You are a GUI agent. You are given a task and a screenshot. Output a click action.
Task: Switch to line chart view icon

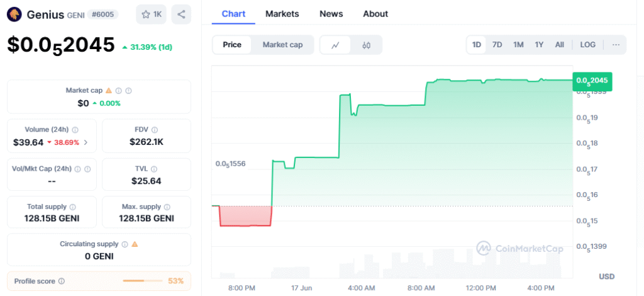pos(335,45)
